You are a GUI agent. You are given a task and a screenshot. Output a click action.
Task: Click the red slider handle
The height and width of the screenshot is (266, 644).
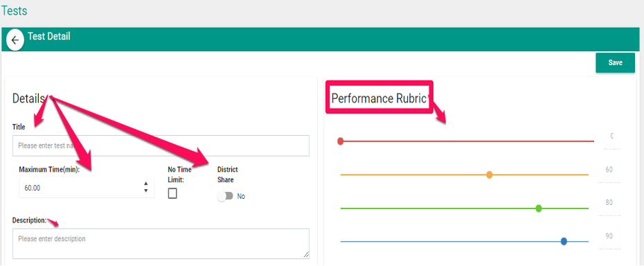pos(340,141)
